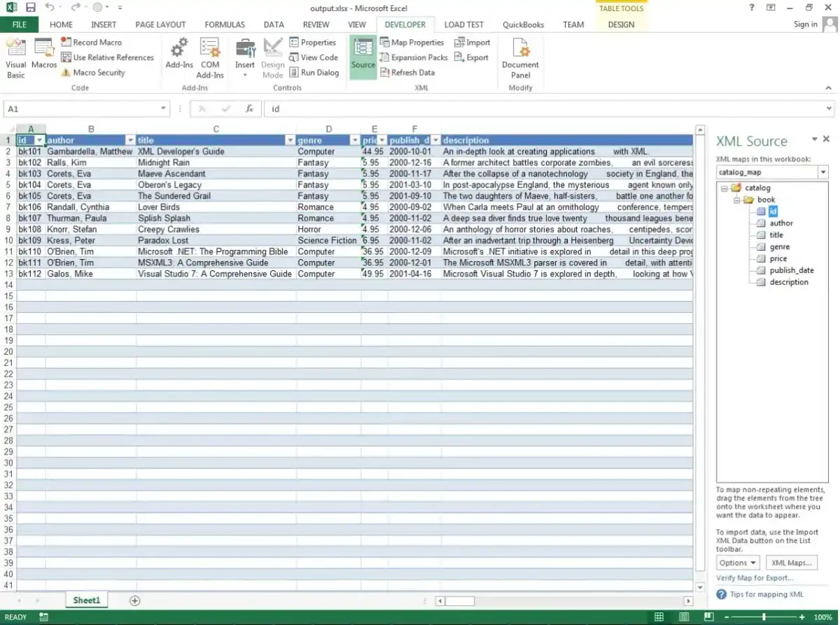Switch to the HOME tab

coord(61,24)
